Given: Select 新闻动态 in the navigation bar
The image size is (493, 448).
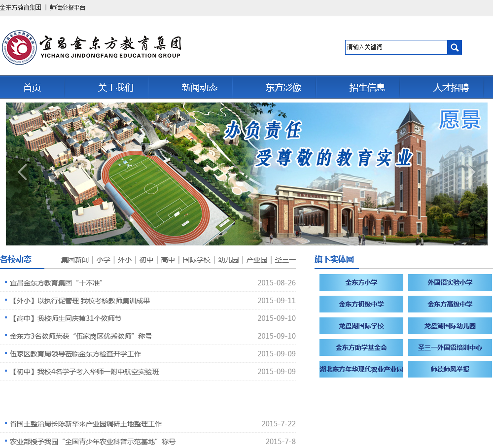Looking at the screenshot, I should pyautogui.click(x=199, y=88).
